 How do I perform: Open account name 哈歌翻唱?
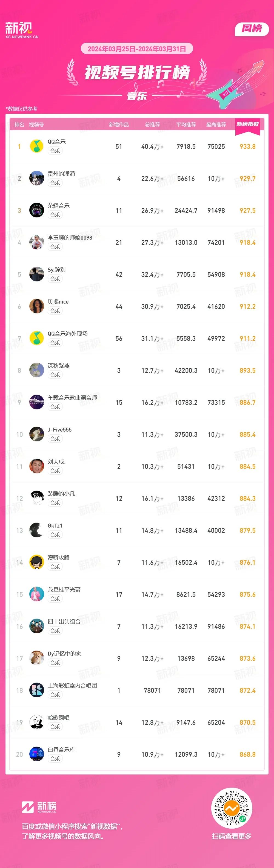click(58, 718)
